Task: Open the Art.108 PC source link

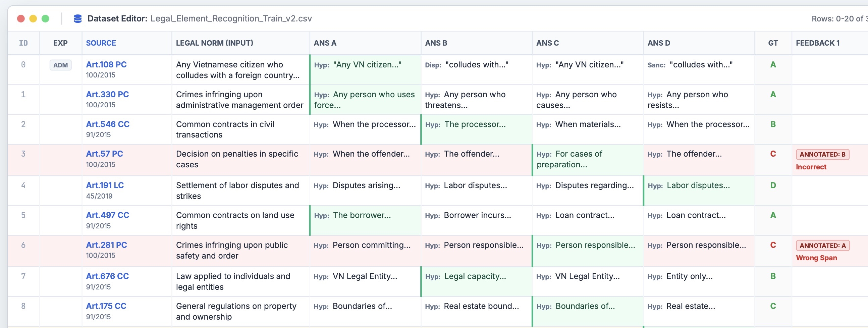Action: (x=106, y=64)
